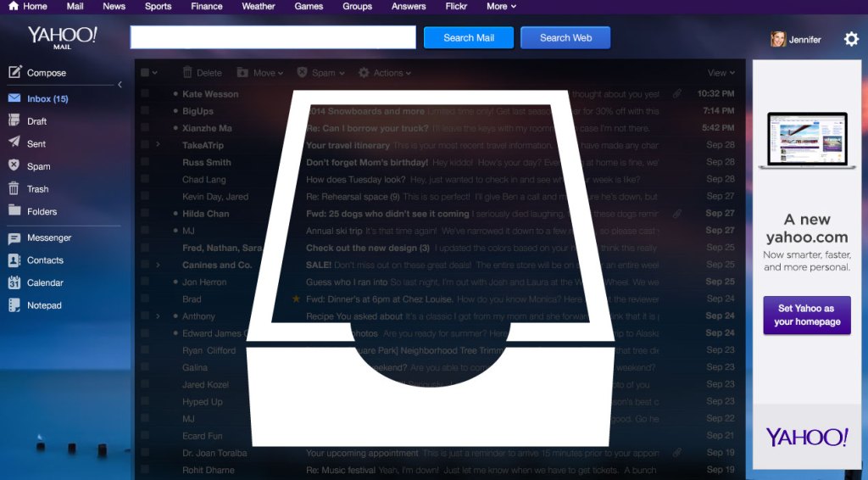
Task: Open the 'Your upcoming appointment' email
Action: pyautogui.click(x=362, y=453)
